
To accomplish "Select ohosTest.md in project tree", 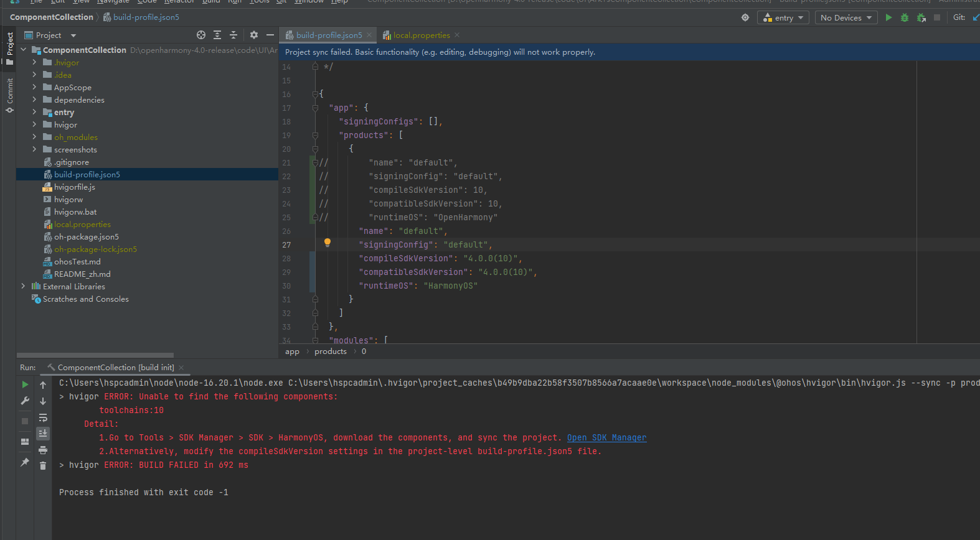I will [77, 261].
